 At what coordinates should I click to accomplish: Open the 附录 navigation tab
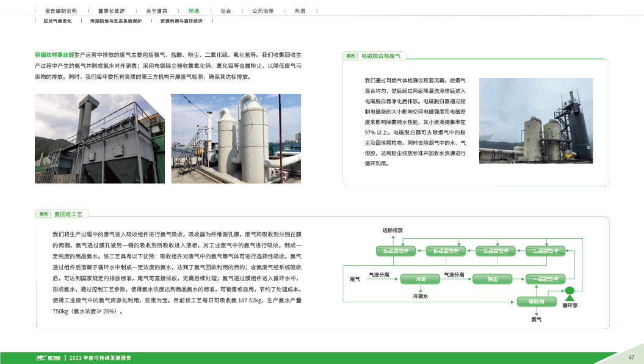pos(300,11)
